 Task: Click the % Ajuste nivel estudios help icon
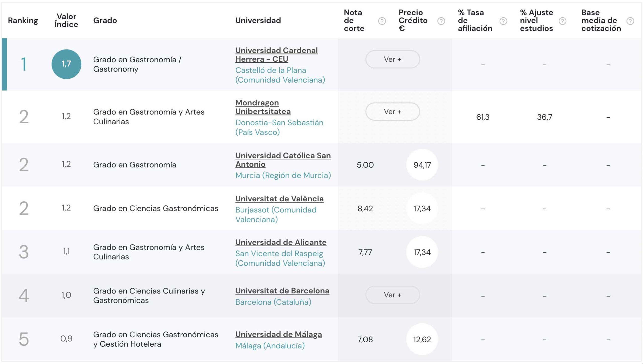pyautogui.click(x=563, y=21)
